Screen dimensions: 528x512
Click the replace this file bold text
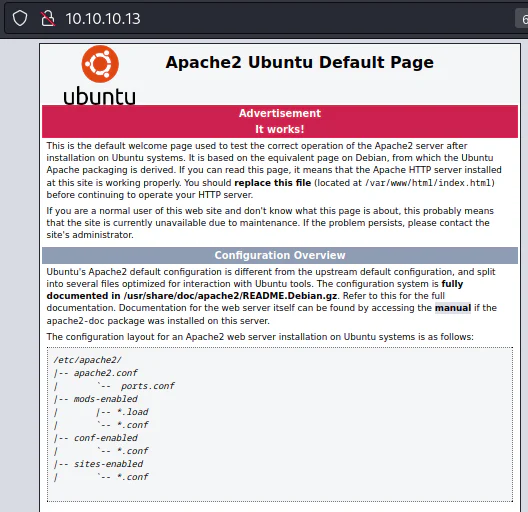pos(272,183)
